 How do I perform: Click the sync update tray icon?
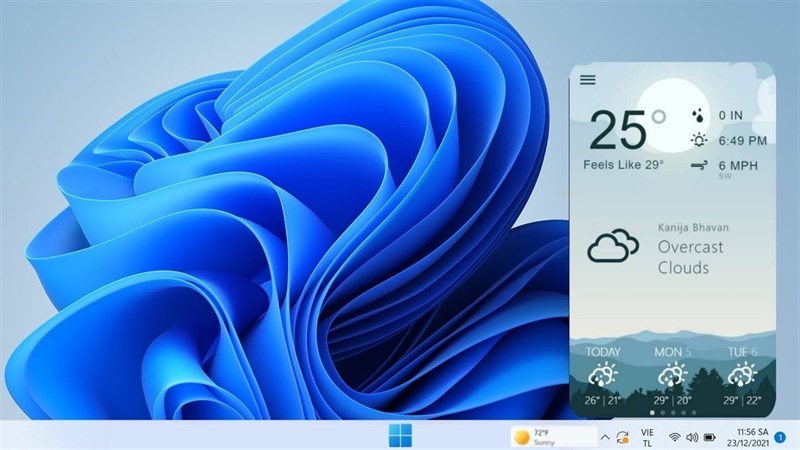click(x=622, y=437)
